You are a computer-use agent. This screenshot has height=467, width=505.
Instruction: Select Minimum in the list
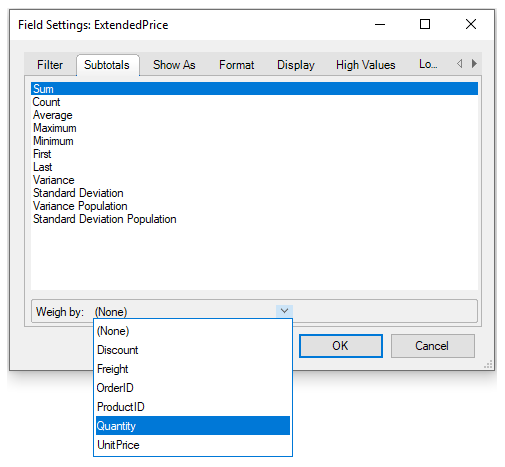click(254, 141)
